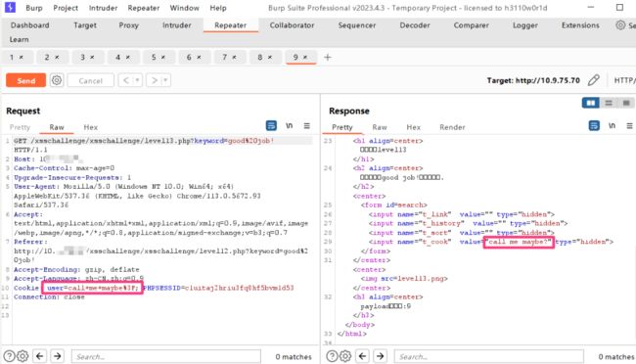Switch to the Extensions tab

(x=580, y=25)
